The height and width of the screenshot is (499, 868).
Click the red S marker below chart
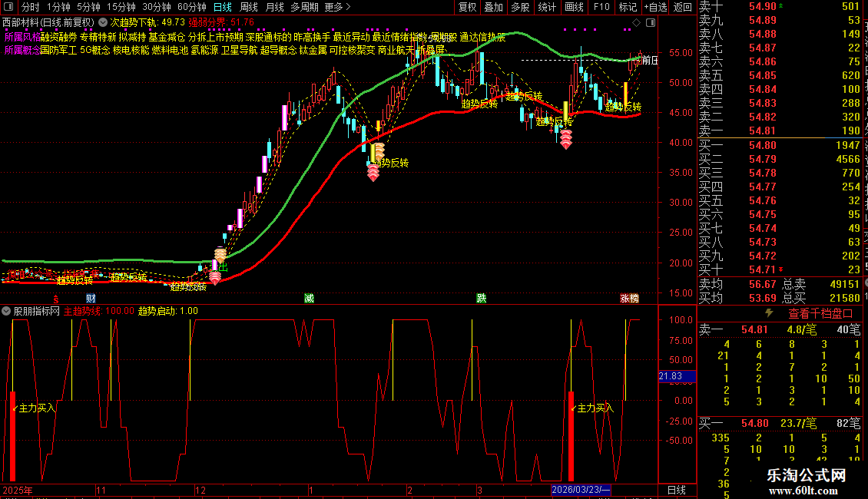[56, 299]
